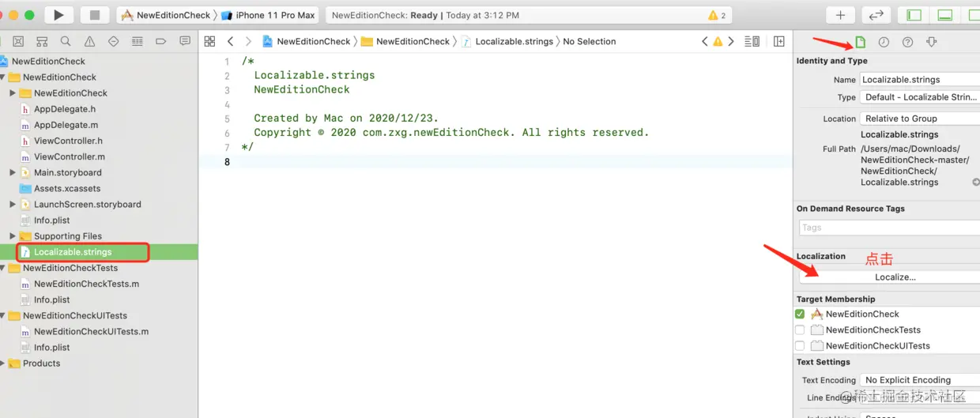Run the project with the Play button
Image resolution: width=980 pixels, height=418 pixels.
pyautogui.click(x=58, y=15)
